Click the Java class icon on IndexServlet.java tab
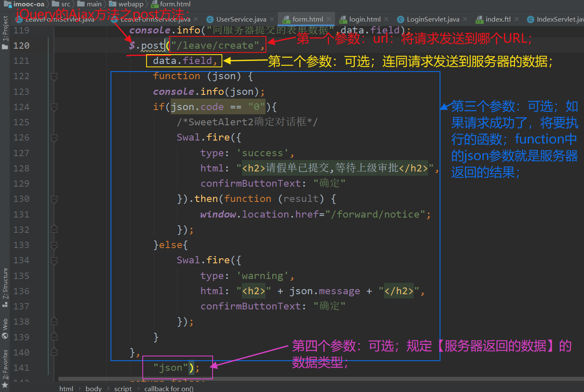The image size is (584, 392). [530, 19]
